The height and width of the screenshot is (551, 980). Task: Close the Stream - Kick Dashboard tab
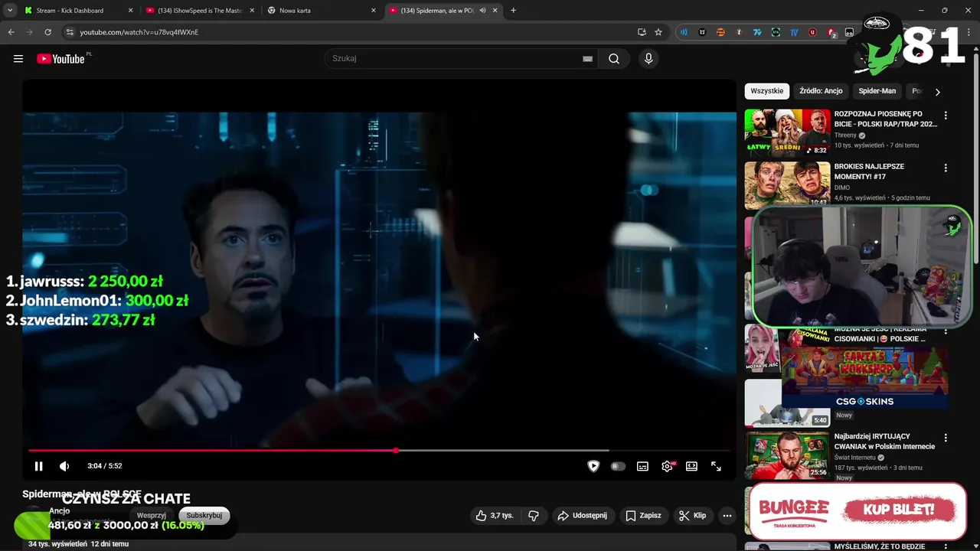click(x=130, y=11)
